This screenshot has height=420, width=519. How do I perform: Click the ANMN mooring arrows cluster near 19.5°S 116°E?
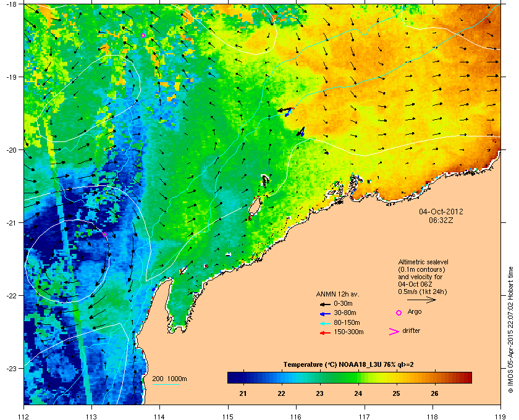[285, 111]
